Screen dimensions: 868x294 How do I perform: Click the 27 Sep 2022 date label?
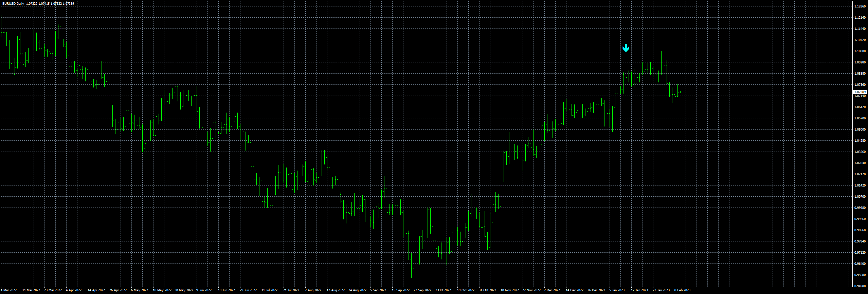422,290
